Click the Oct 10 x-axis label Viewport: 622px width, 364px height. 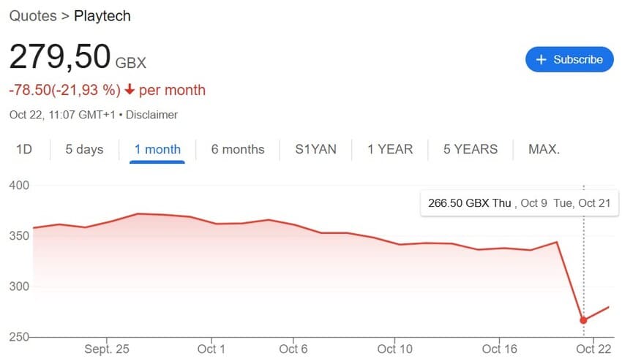pyautogui.click(x=396, y=347)
